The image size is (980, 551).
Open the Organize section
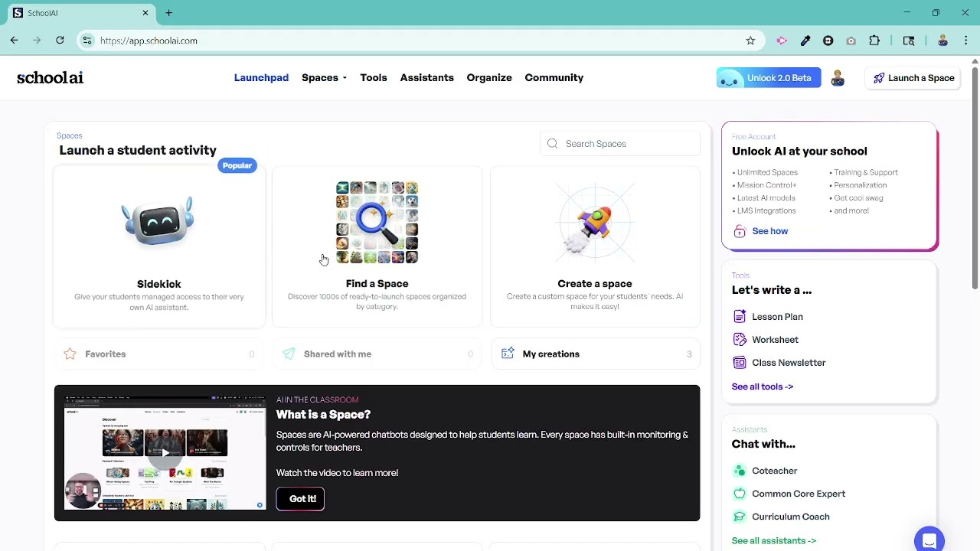(489, 77)
